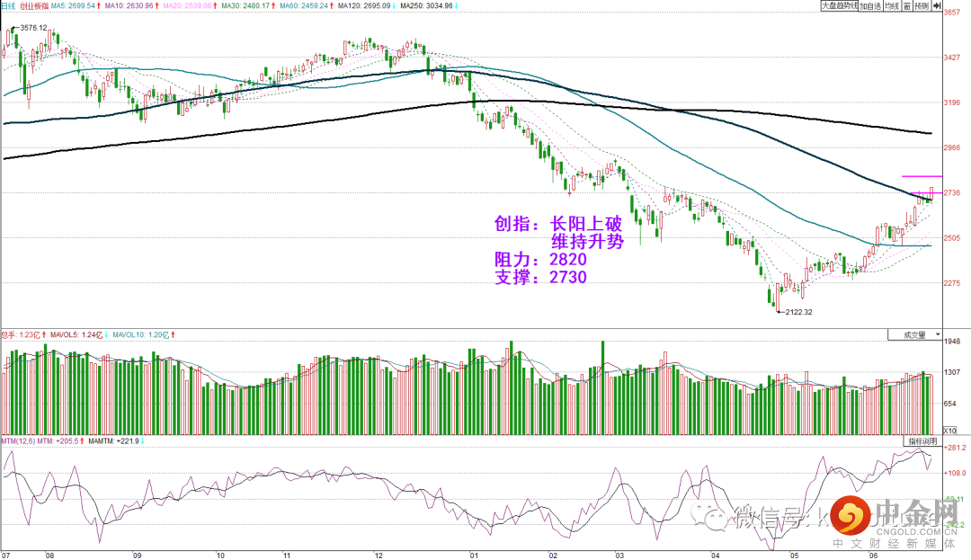This screenshot has width=971, height=560.
Task: Click the 阻力: 2820 annotation text
Action: 540,259
